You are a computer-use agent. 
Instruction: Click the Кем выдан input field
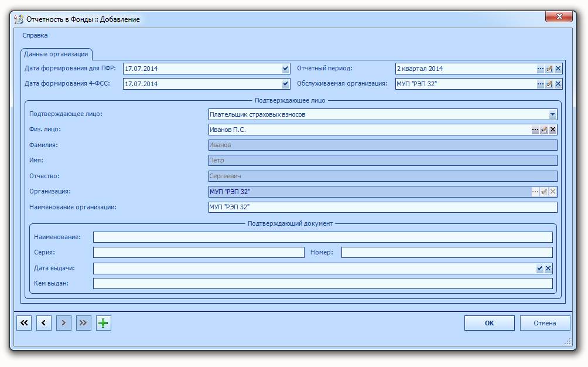323,283
